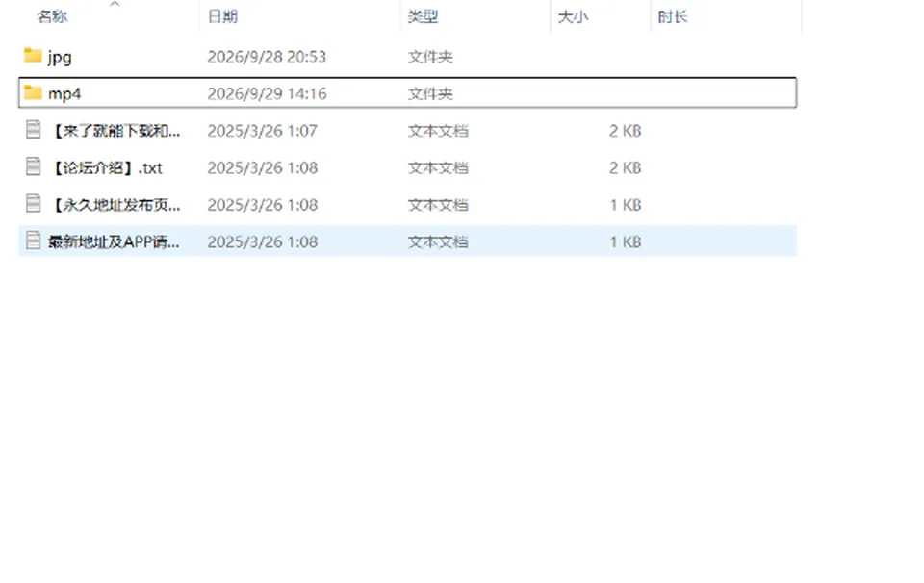Viewport: 924px width, 583px height.
Task: Click the 2 KB size of 【论坛介绍】.txt
Action: pos(626,167)
